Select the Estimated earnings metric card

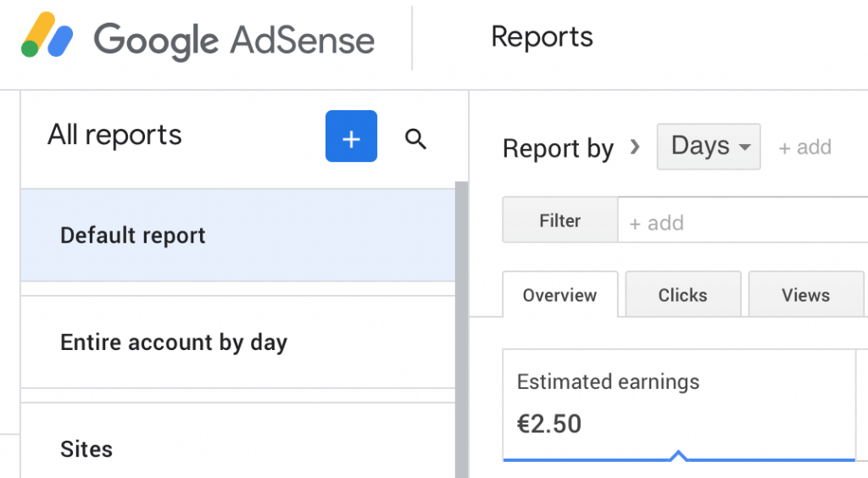[679, 404]
